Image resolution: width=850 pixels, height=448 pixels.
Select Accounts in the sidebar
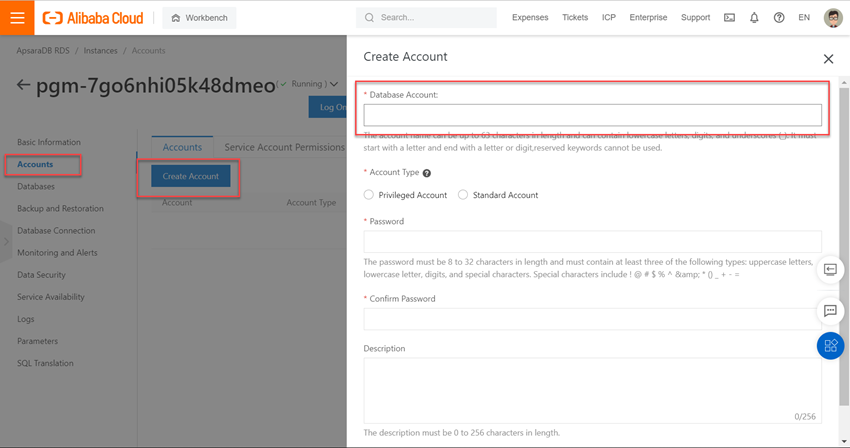pyautogui.click(x=35, y=164)
